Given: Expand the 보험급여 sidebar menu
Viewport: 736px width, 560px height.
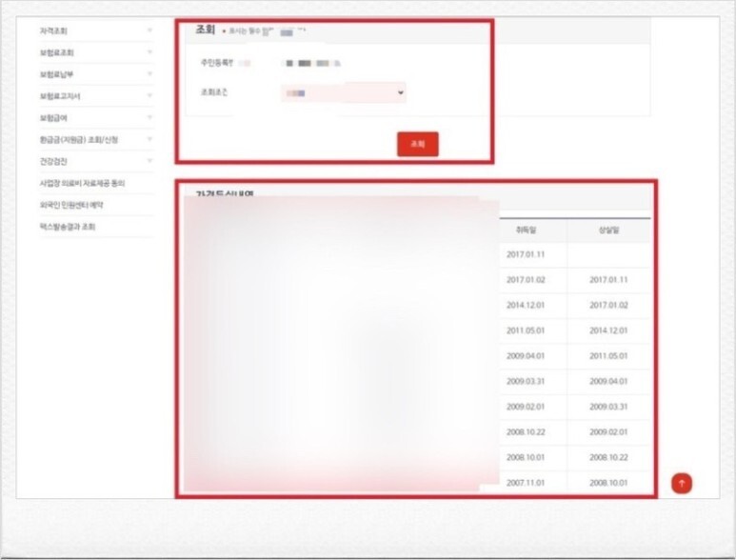Looking at the screenshot, I should pyautogui.click(x=96, y=118).
